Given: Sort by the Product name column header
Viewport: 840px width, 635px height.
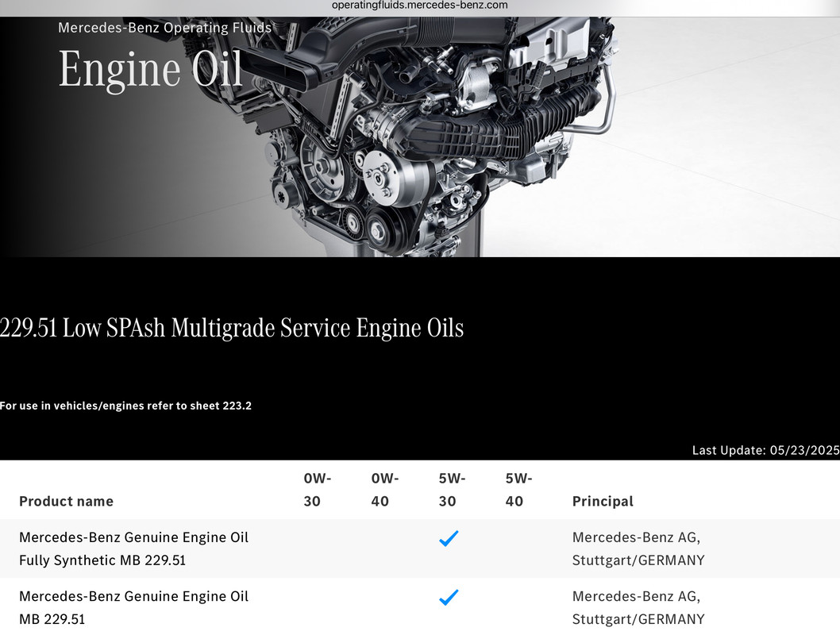Looking at the screenshot, I should (x=67, y=501).
